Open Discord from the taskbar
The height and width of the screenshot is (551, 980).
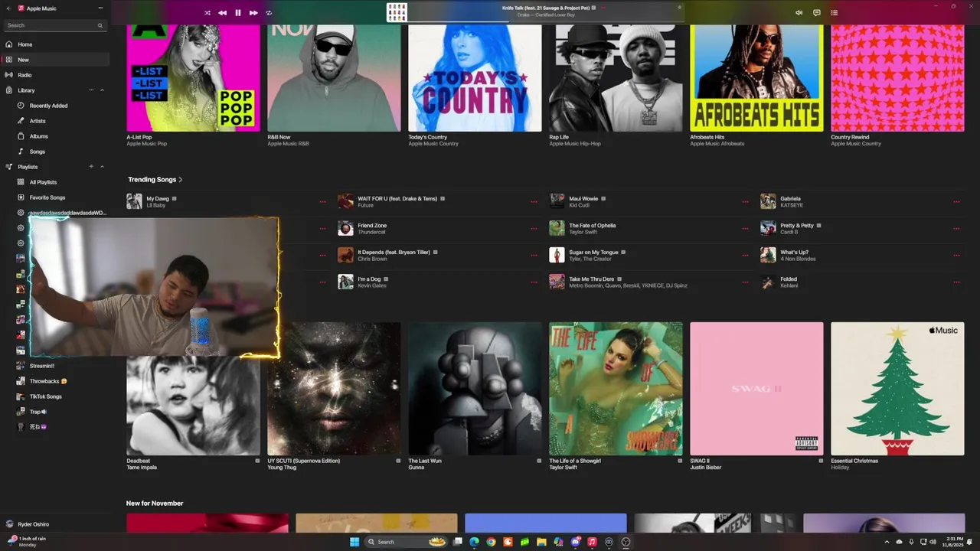(575, 542)
